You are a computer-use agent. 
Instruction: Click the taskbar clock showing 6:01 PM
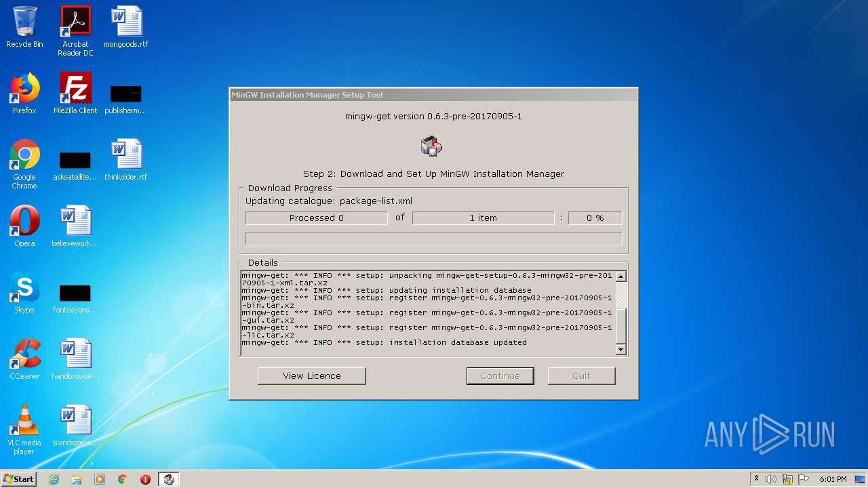pyautogui.click(x=833, y=479)
